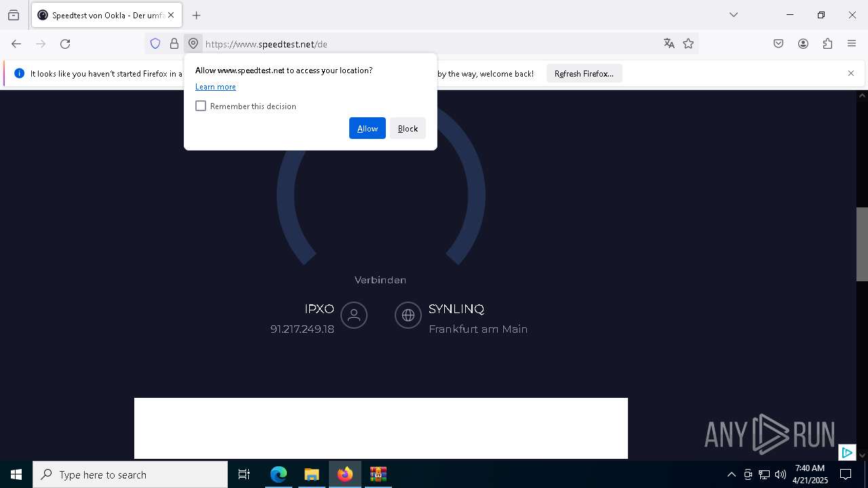This screenshot has height=488, width=868.
Task: Open tracking protection shield icon
Action: coord(155,44)
